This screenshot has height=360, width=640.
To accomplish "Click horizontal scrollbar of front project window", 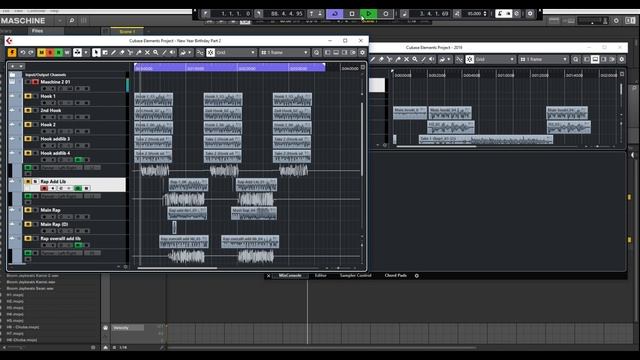I will point(177,268).
